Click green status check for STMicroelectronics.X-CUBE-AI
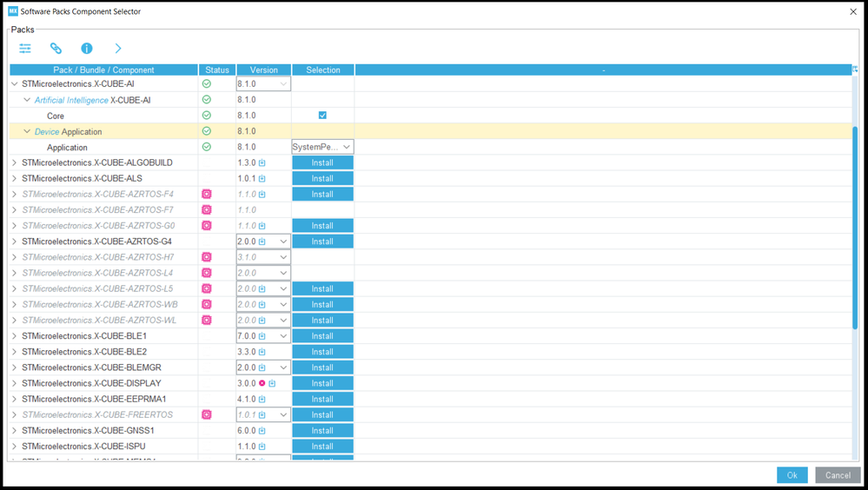The width and height of the screenshot is (868, 490). (207, 84)
